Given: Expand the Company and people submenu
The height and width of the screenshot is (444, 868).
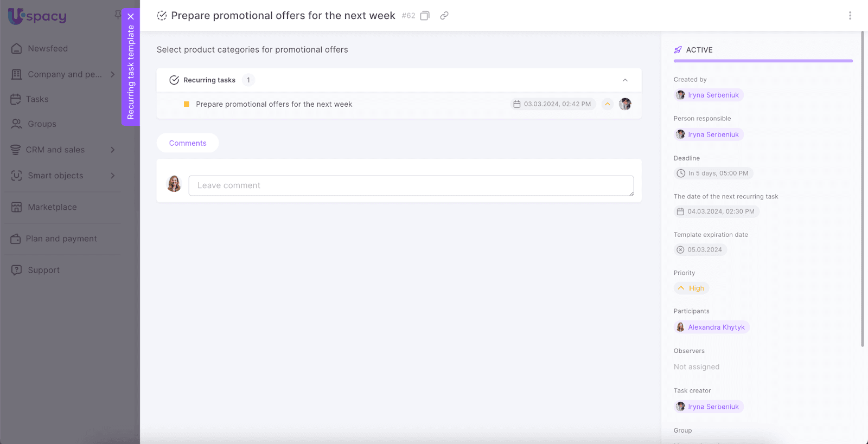Looking at the screenshot, I should (113, 74).
